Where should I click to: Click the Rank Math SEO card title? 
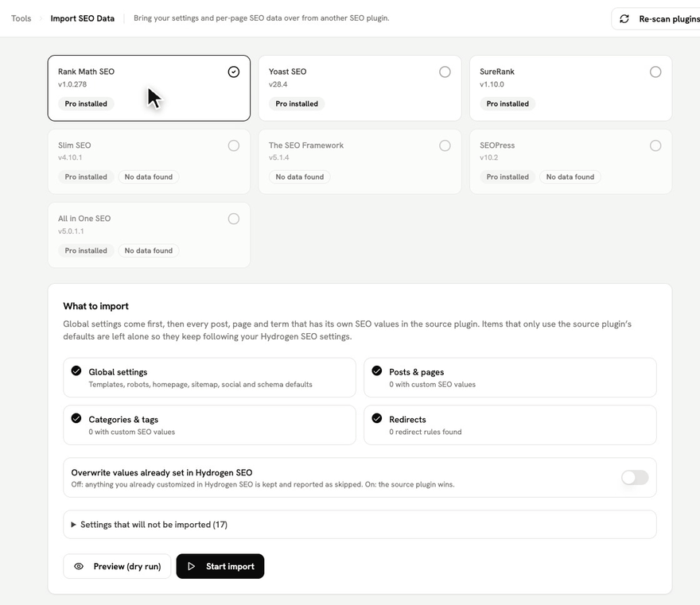(x=86, y=72)
